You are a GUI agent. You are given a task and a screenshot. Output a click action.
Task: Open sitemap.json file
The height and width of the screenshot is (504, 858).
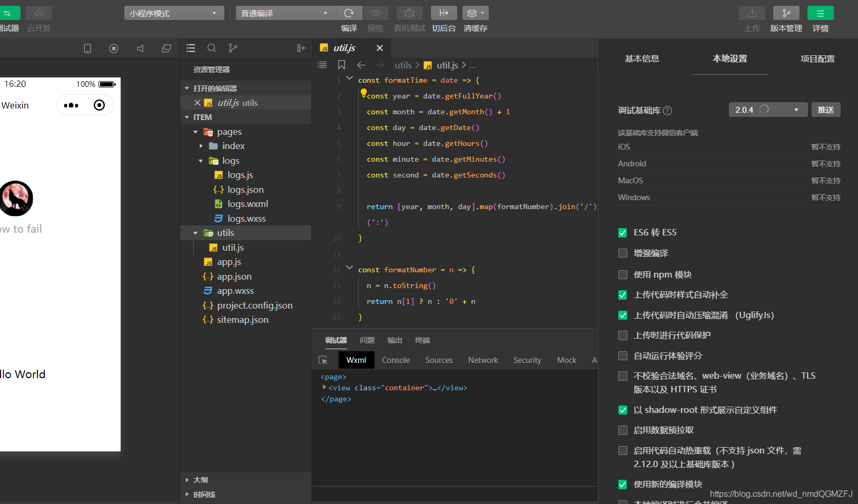[x=243, y=320]
